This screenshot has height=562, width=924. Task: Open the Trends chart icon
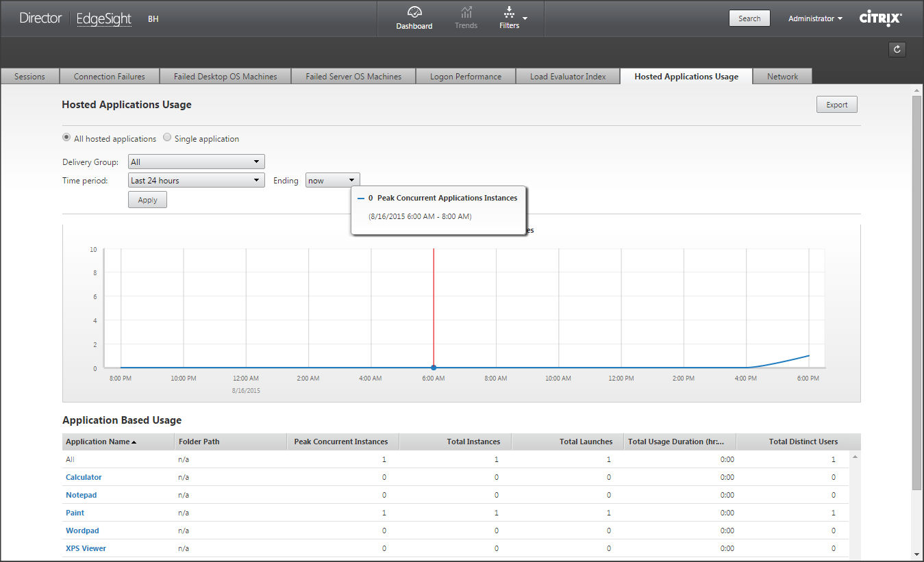point(466,12)
